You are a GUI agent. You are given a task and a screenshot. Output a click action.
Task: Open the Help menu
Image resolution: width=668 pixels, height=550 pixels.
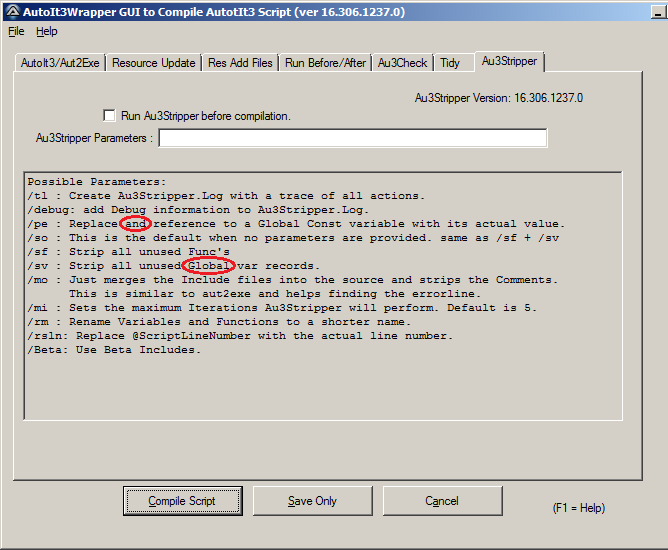tap(47, 31)
